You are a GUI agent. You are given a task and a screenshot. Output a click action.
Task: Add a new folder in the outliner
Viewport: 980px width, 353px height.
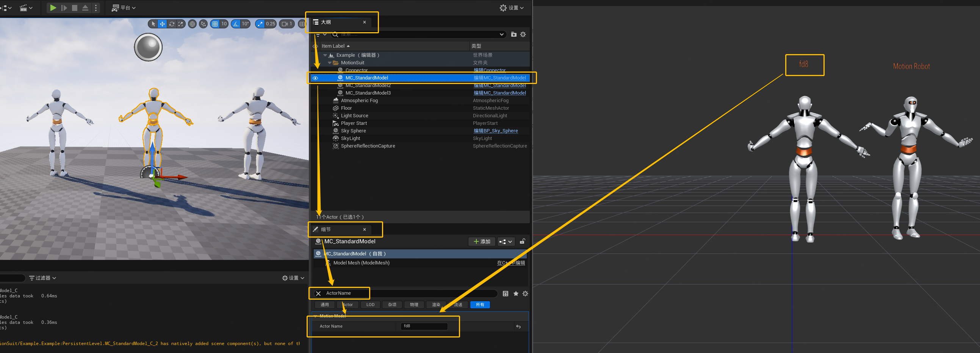[x=513, y=34]
